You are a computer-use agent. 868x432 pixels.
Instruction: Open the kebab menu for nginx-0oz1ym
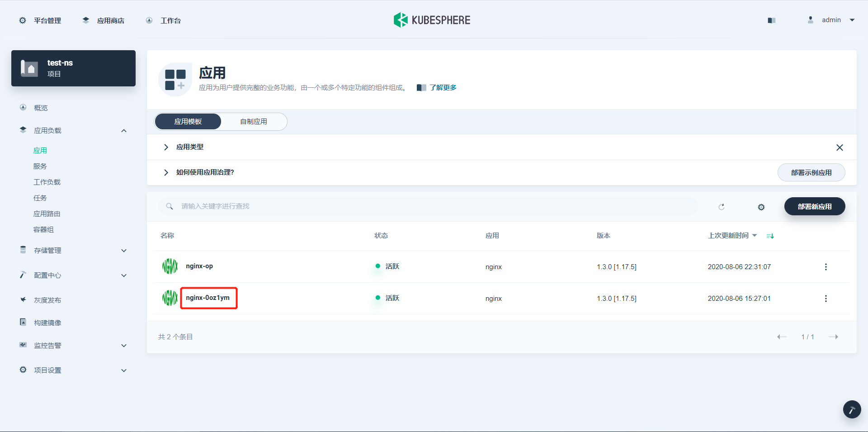826,298
